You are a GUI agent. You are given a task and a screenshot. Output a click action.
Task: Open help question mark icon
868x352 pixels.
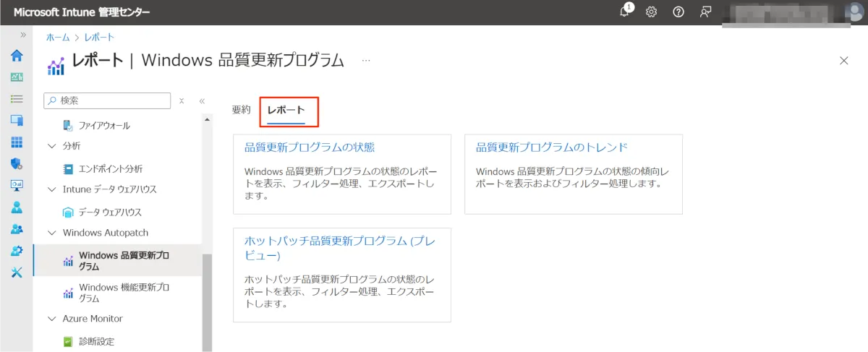click(x=678, y=12)
